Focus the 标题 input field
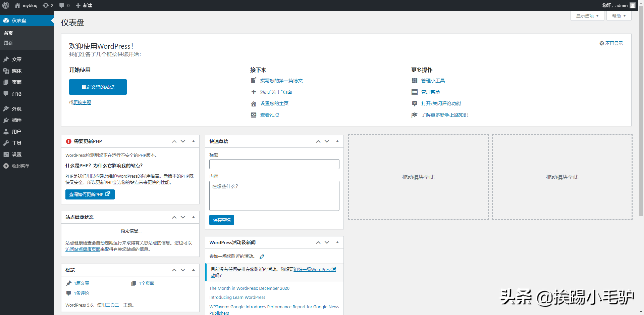Screen dimensions: 644x315 [274, 164]
